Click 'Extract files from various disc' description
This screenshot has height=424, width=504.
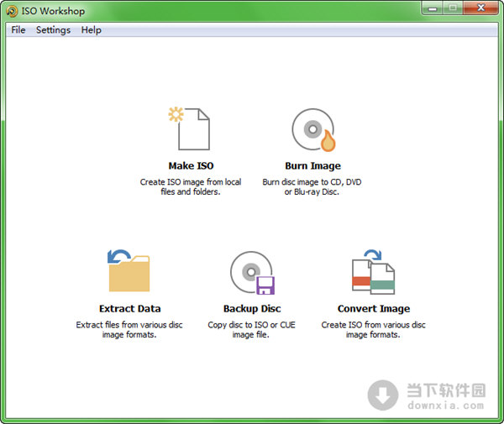(x=129, y=330)
